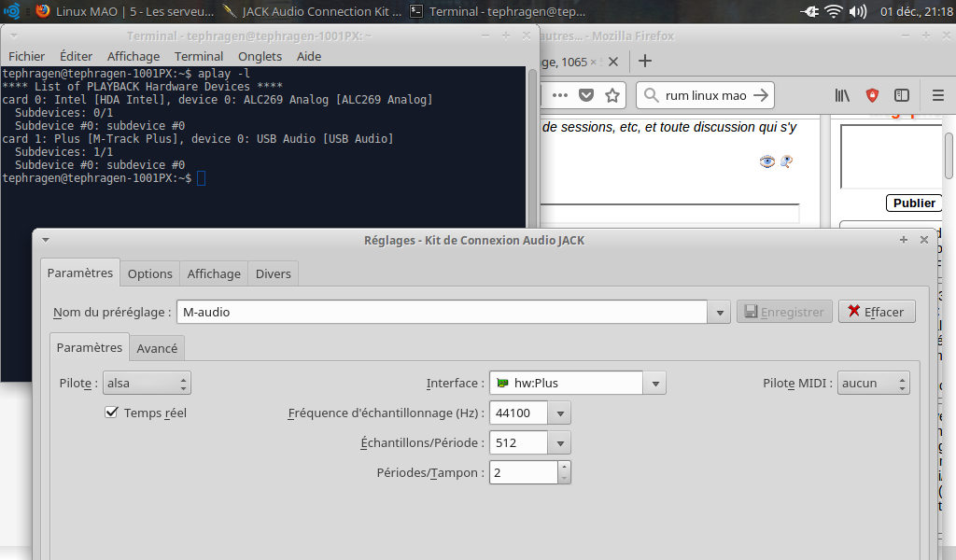This screenshot has height=560, width=956.
Task: Click the sound card icon in Interface field
Action: click(502, 383)
